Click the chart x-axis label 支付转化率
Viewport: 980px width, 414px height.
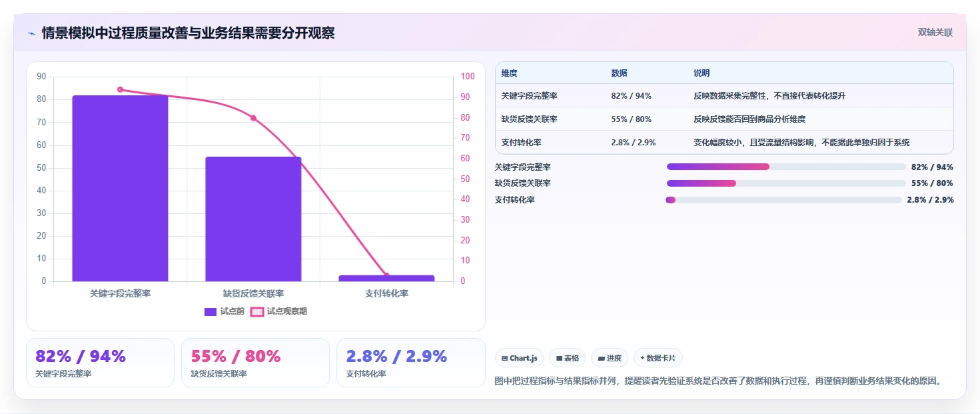[x=386, y=293]
